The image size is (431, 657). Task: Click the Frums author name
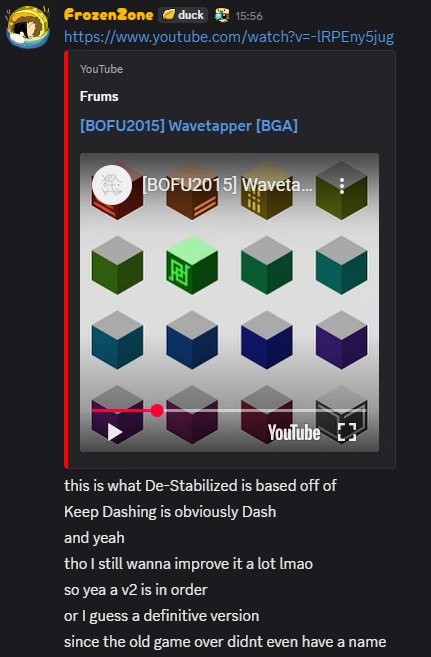click(x=99, y=96)
